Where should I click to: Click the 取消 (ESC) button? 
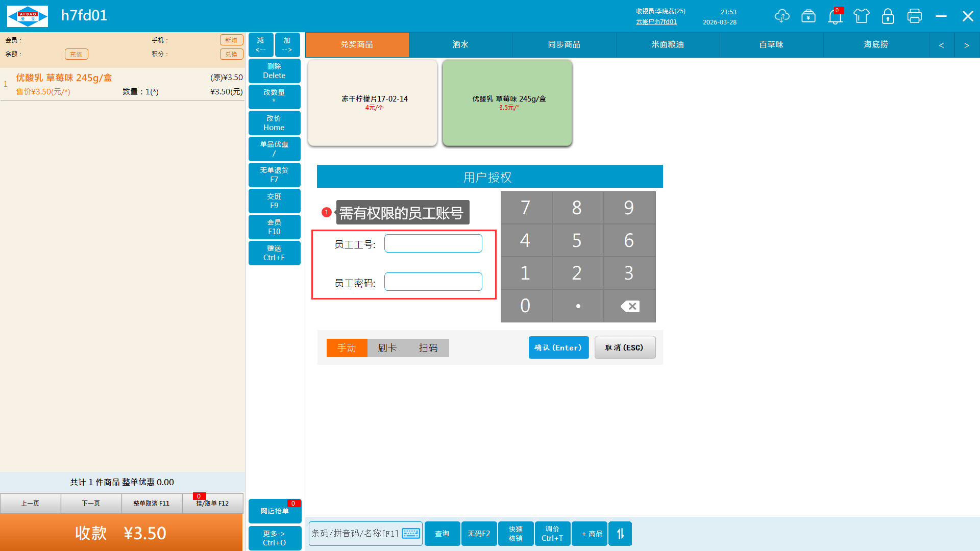pyautogui.click(x=625, y=347)
